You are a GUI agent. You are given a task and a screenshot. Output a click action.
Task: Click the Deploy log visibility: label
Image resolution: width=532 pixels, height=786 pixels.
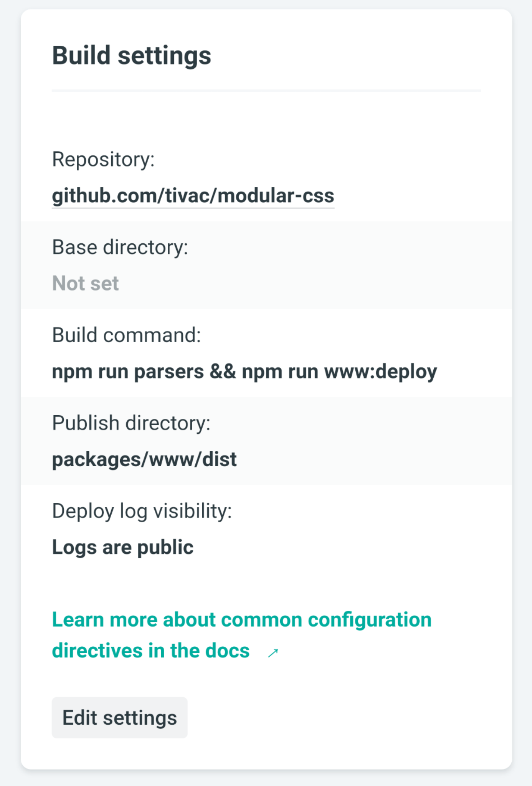pos(142,511)
